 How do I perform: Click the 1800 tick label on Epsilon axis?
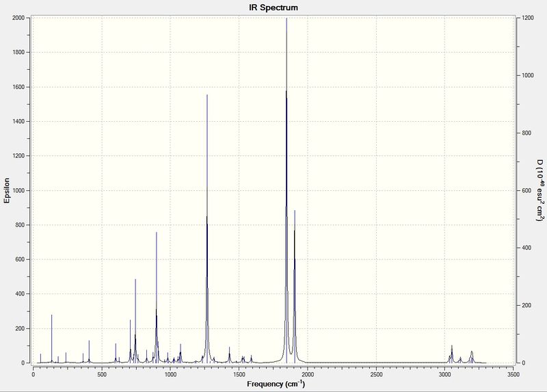(x=19, y=53)
